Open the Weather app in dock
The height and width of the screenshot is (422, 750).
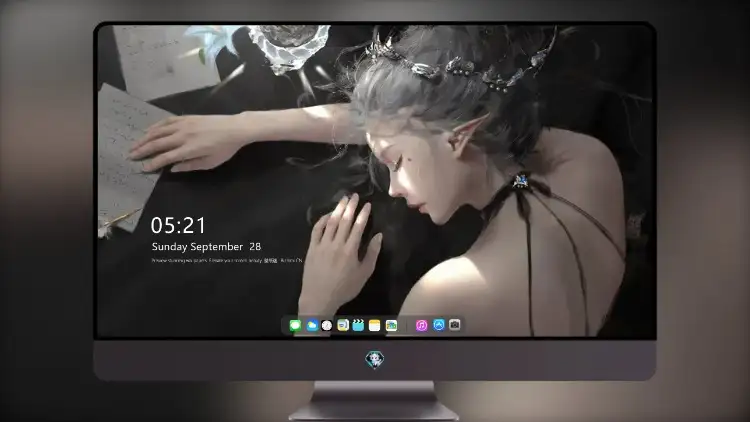click(312, 325)
